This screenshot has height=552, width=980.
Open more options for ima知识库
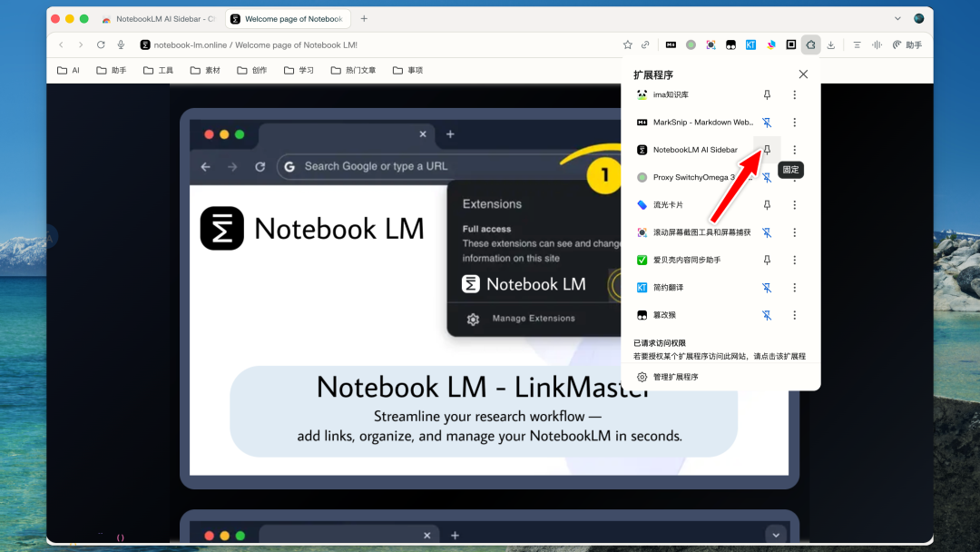click(794, 95)
